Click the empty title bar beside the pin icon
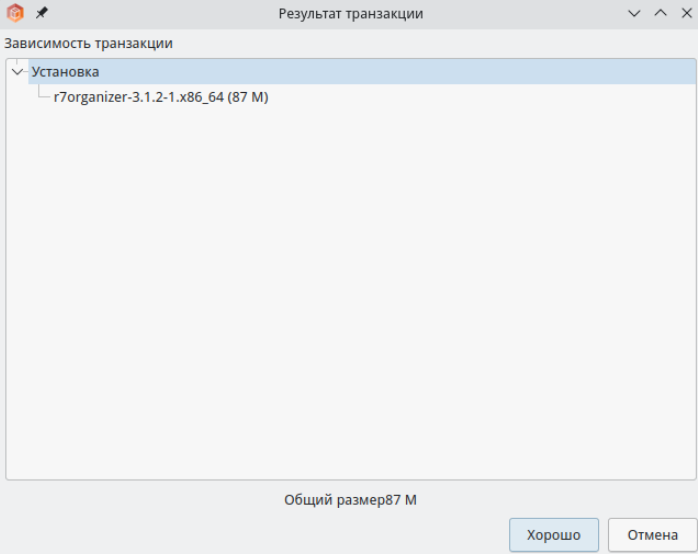The width and height of the screenshot is (698, 554). [160, 13]
